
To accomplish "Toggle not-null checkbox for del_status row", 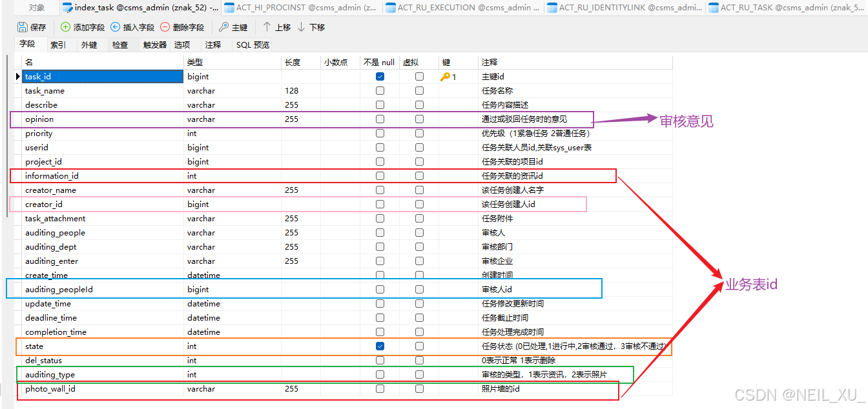I will (380, 360).
